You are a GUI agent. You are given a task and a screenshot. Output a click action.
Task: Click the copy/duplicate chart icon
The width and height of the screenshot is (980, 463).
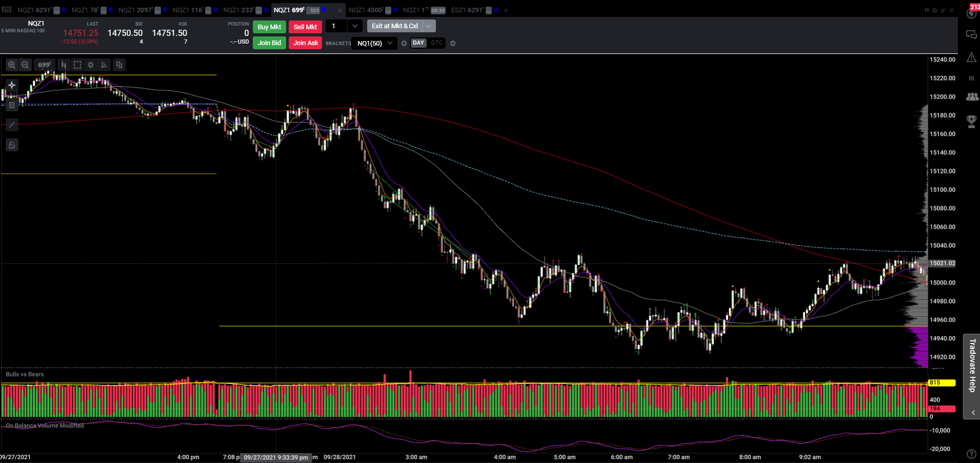[x=119, y=65]
